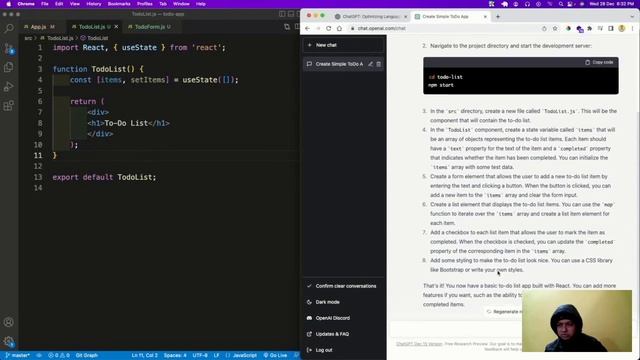Open Chrome three-dot menu
The image size is (640, 360).
632,29
